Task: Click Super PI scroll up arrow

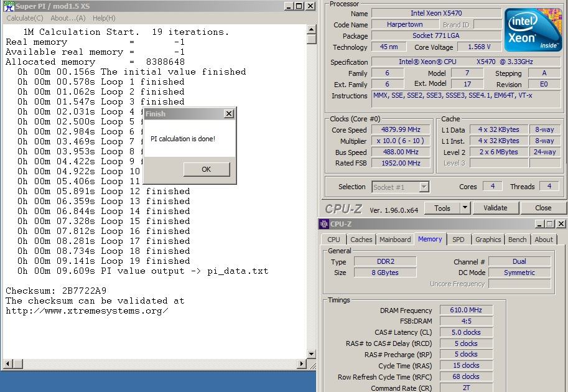Action: click(312, 29)
